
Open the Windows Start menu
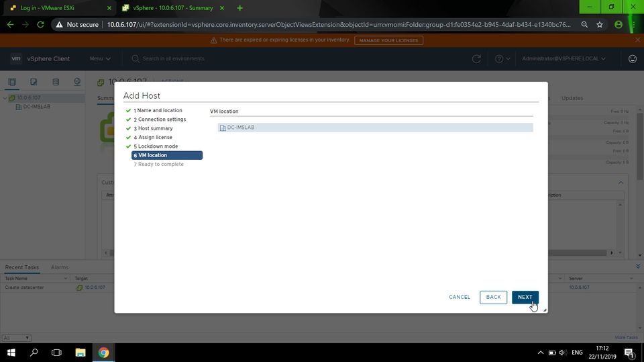tap(11, 353)
